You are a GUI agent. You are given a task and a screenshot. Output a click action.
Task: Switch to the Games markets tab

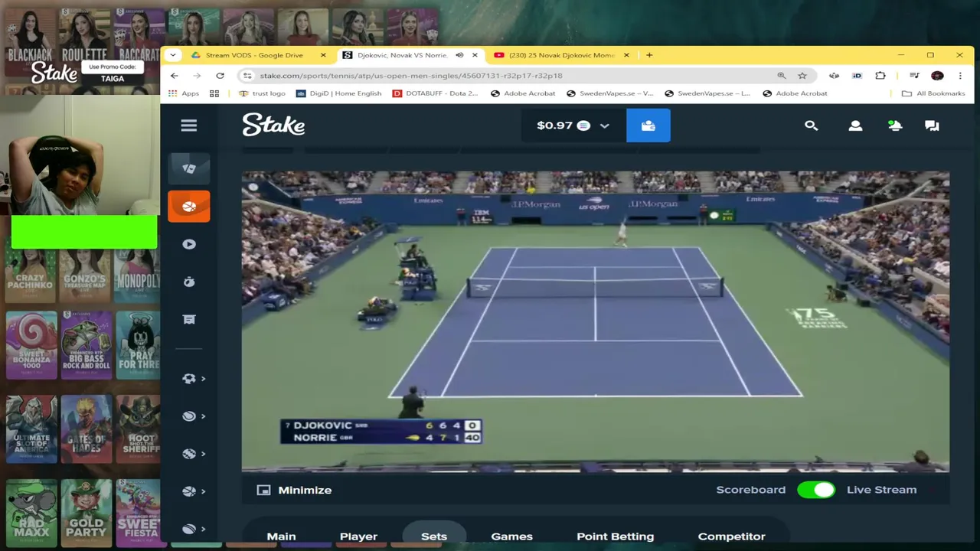[511, 536]
